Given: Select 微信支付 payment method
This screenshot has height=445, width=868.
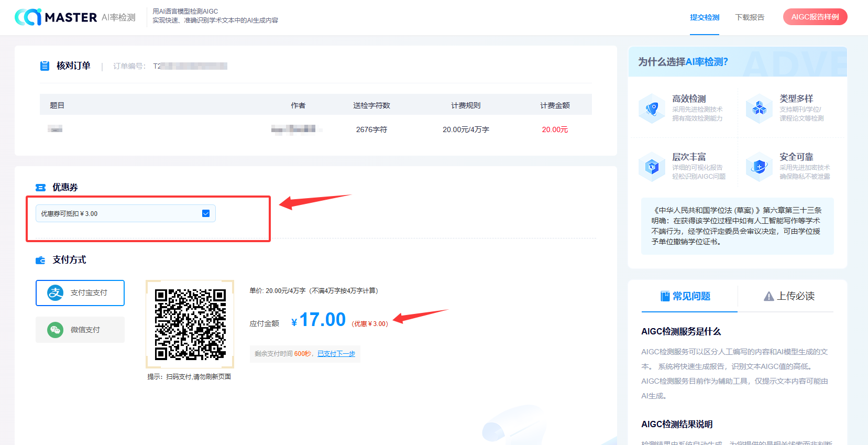Looking at the screenshot, I should 80,330.
